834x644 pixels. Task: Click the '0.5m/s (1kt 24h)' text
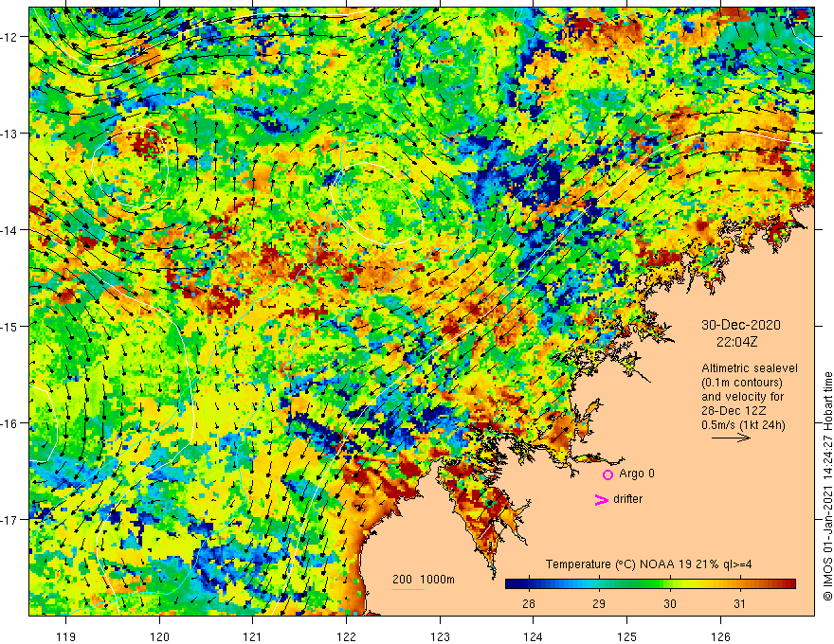tap(744, 425)
